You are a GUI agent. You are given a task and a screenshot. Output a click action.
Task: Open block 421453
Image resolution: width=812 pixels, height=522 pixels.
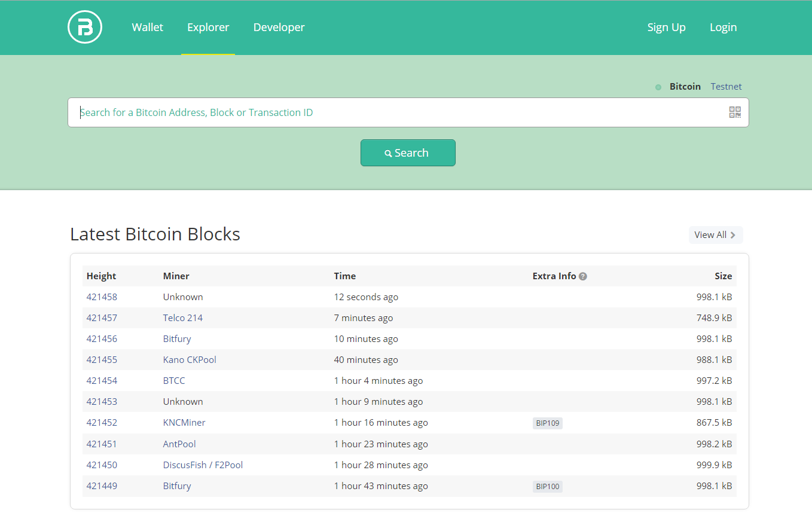[x=102, y=402]
